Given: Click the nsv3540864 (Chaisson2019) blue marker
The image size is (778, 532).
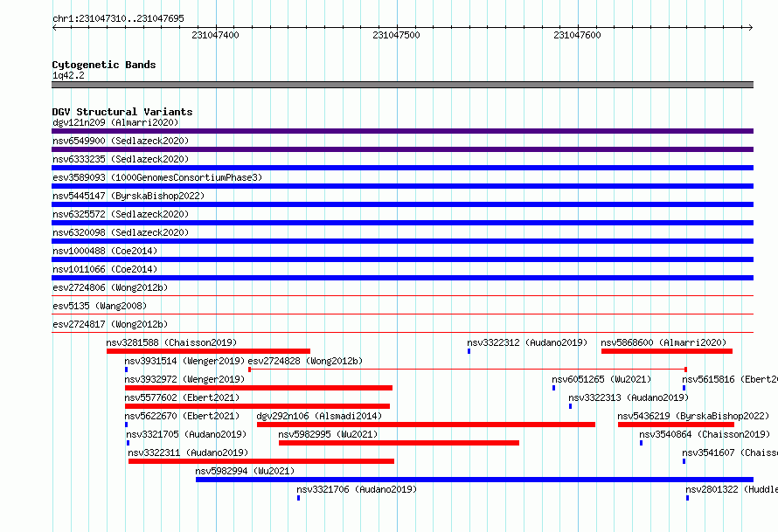Looking at the screenshot, I should coord(641,443).
